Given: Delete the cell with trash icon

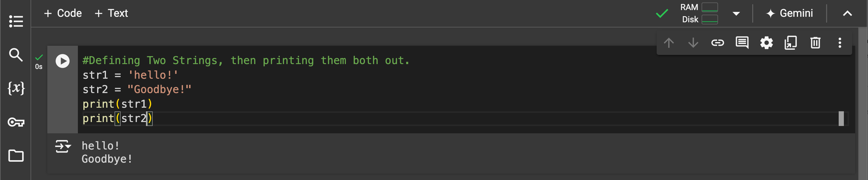Looking at the screenshot, I should [x=815, y=43].
